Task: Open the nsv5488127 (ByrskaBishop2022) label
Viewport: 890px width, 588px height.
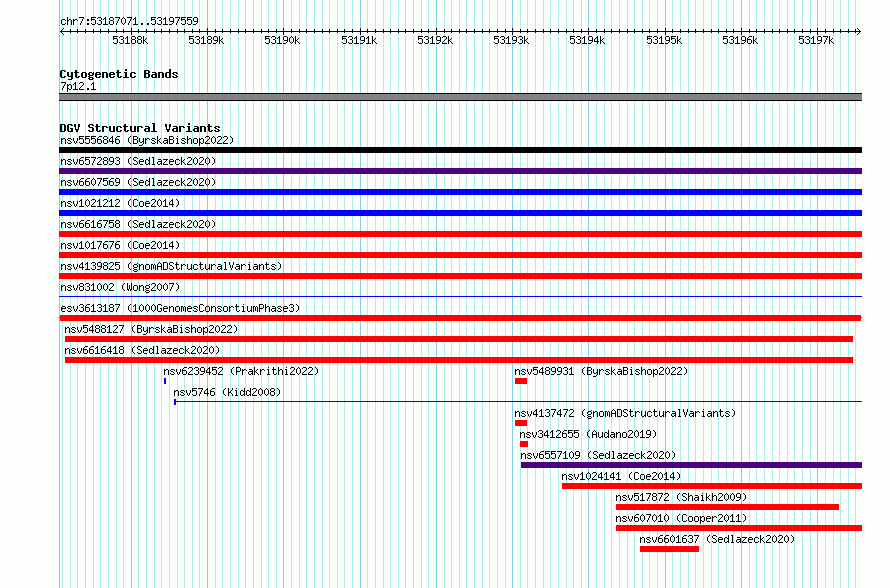Action: click(151, 329)
